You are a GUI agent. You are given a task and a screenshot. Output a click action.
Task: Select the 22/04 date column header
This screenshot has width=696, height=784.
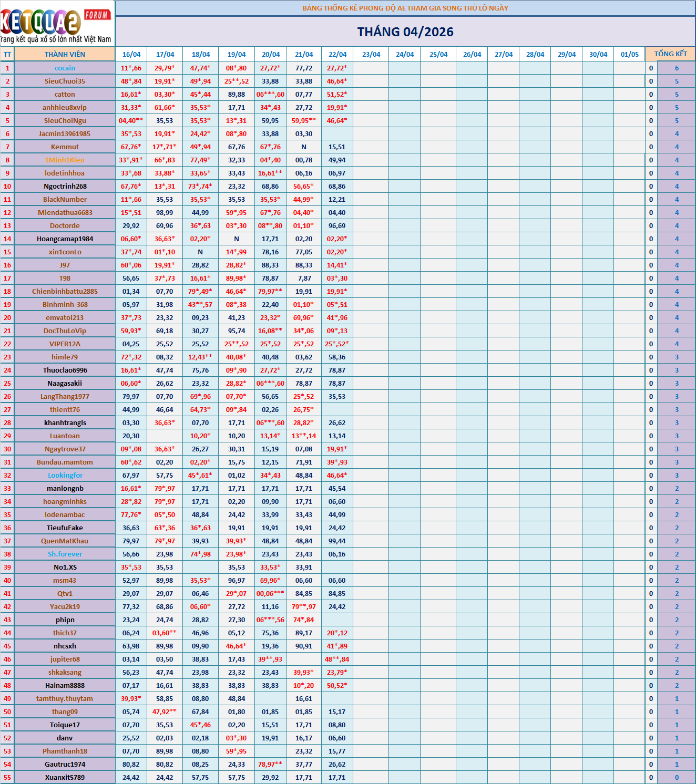337,54
